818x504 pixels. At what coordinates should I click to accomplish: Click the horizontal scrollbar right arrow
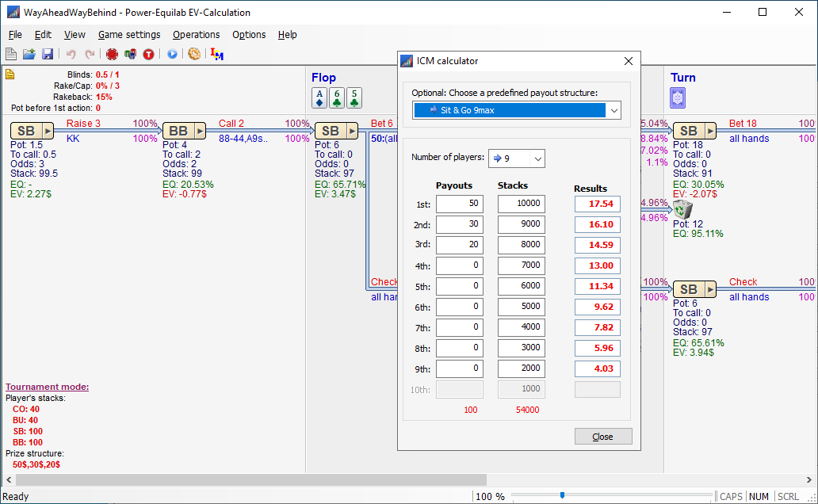809,479
